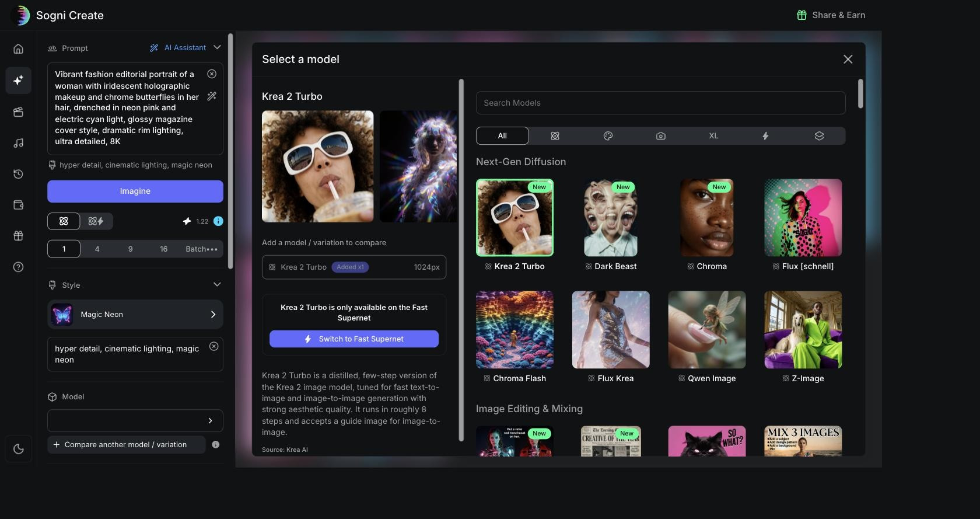980x519 pixels.
Task: Select the Flux [schnell] model thumbnail
Action: 803,218
